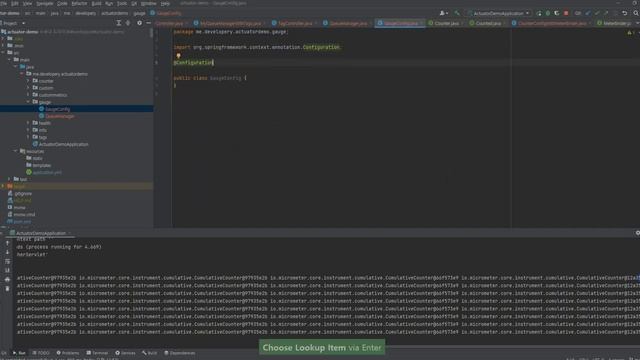Toggle scroll to end in Run console
The width and height of the screenshot is (640, 360).
(7, 270)
